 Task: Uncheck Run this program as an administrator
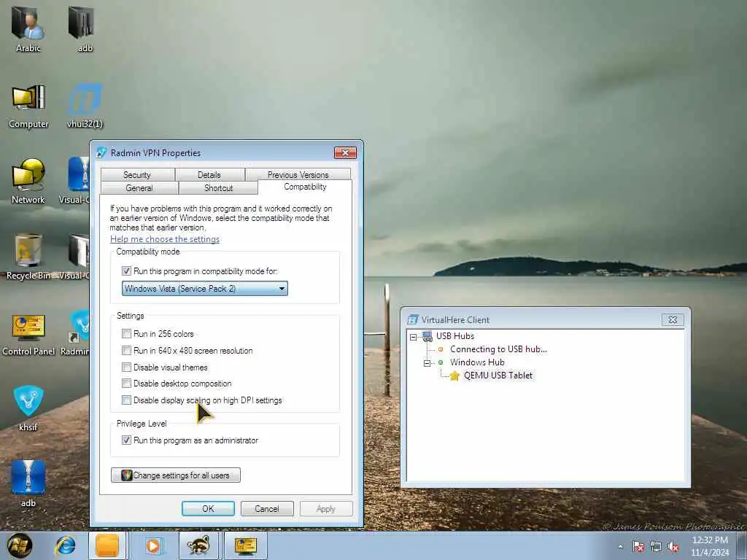click(126, 440)
